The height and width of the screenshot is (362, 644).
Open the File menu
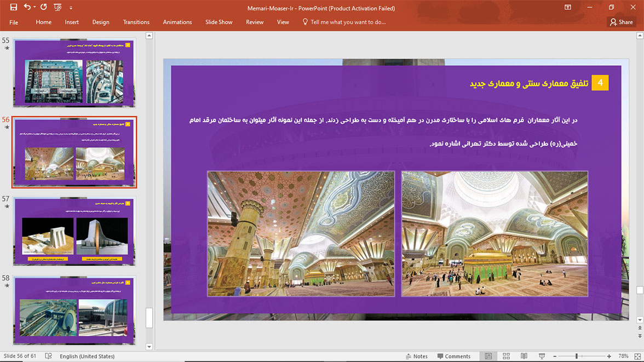coord(14,22)
